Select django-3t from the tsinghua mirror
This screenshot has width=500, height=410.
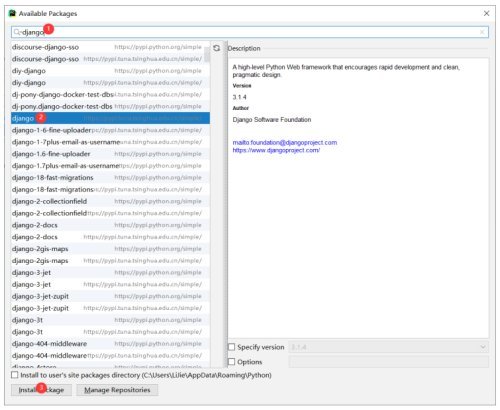[x=110, y=332]
